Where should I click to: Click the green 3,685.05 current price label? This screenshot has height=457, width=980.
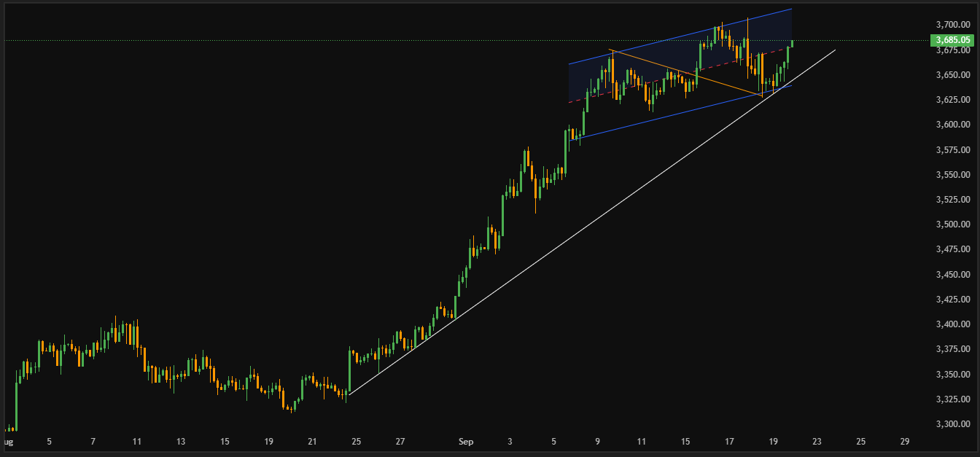click(952, 40)
